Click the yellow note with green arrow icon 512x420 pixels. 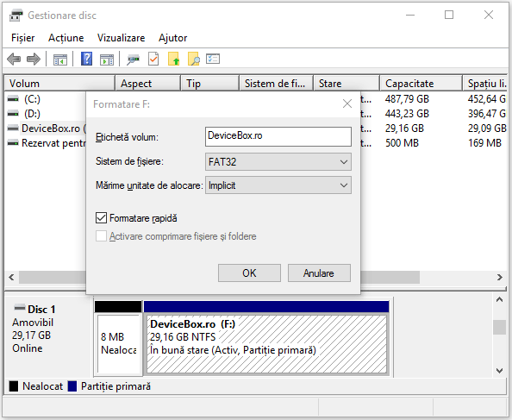click(173, 60)
